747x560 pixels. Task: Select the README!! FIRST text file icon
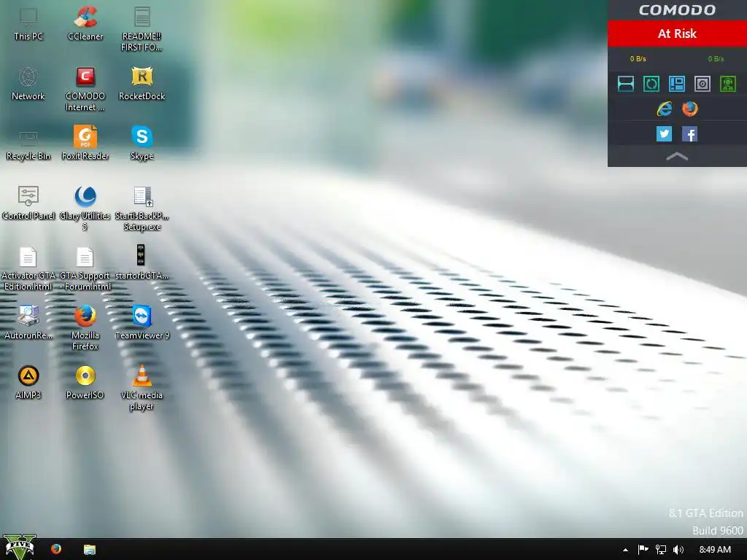[x=142, y=28]
